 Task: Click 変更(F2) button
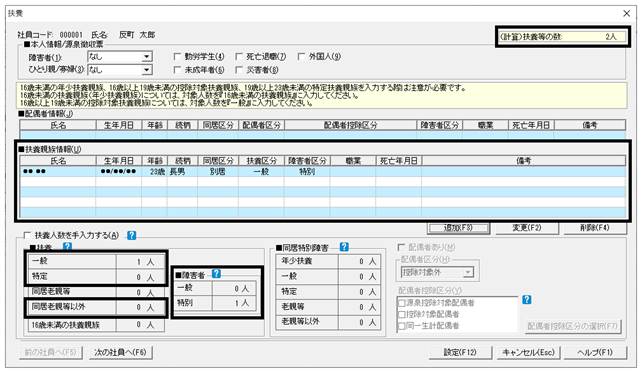point(527,228)
